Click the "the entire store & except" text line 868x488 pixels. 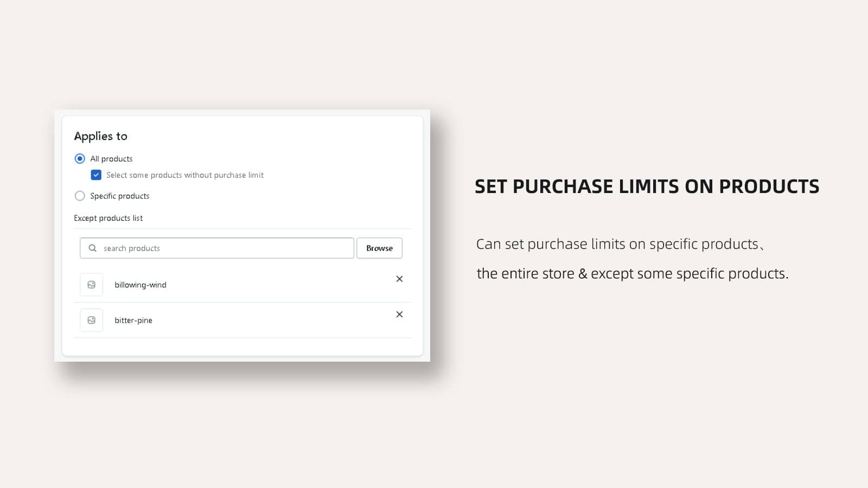point(633,274)
